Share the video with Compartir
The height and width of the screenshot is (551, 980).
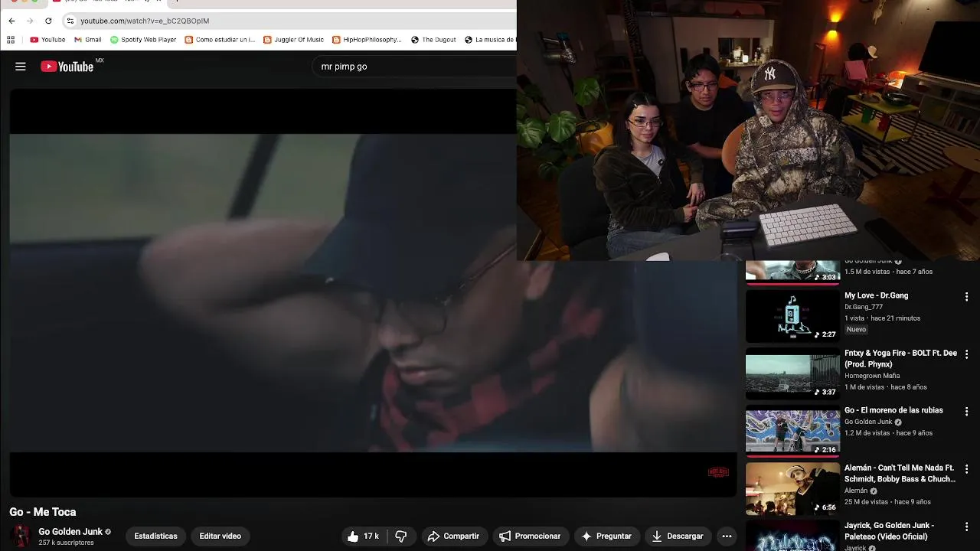click(x=452, y=536)
